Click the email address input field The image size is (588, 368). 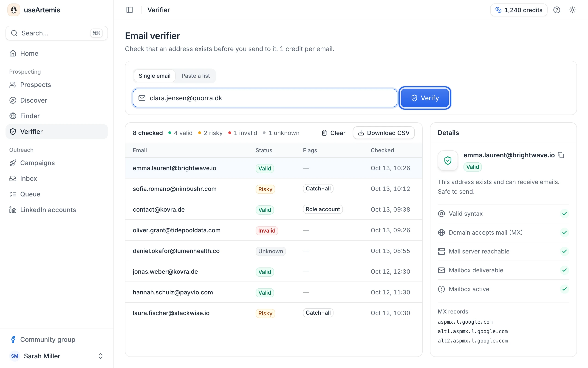(x=265, y=98)
